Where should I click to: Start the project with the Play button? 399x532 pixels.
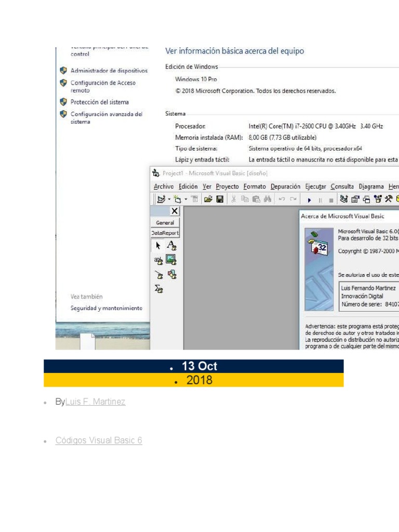pos(309,200)
